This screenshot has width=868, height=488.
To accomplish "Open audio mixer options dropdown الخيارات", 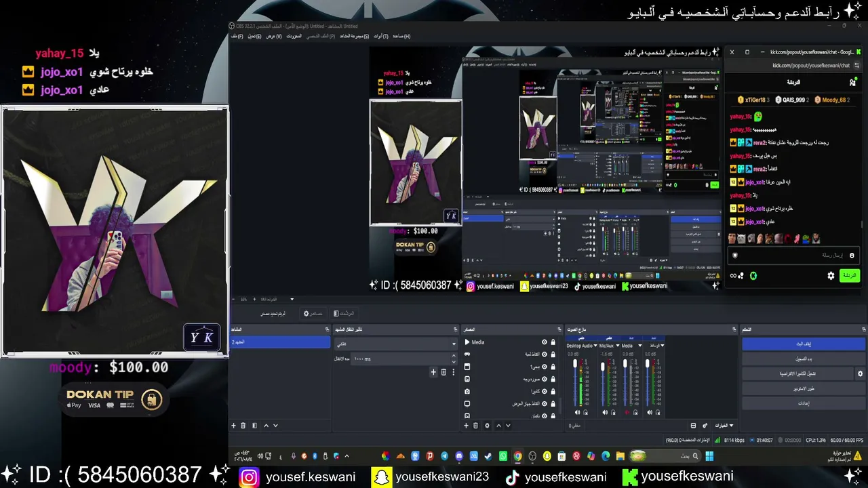I will click(723, 426).
